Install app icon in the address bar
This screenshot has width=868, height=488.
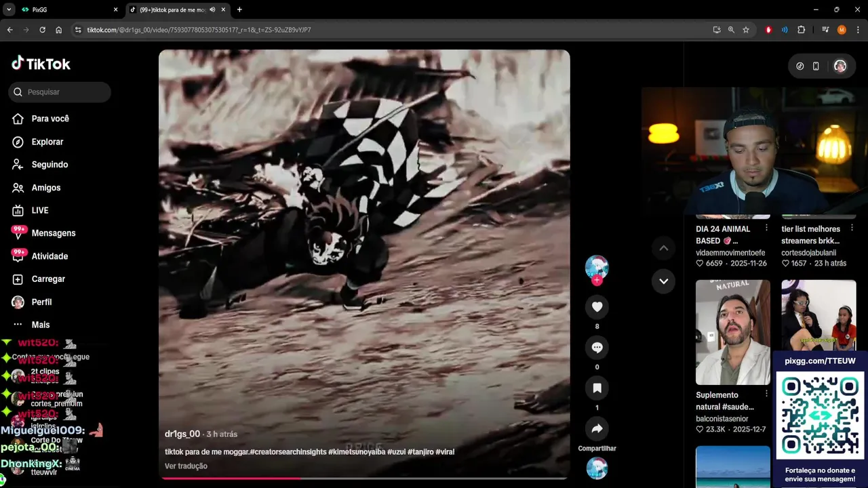pyautogui.click(x=717, y=30)
